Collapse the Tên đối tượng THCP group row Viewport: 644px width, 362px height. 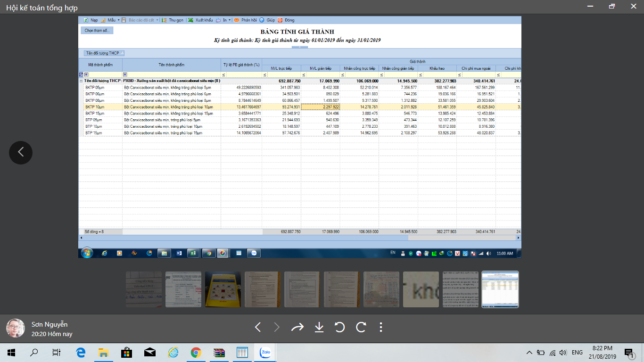tap(81, 81)
